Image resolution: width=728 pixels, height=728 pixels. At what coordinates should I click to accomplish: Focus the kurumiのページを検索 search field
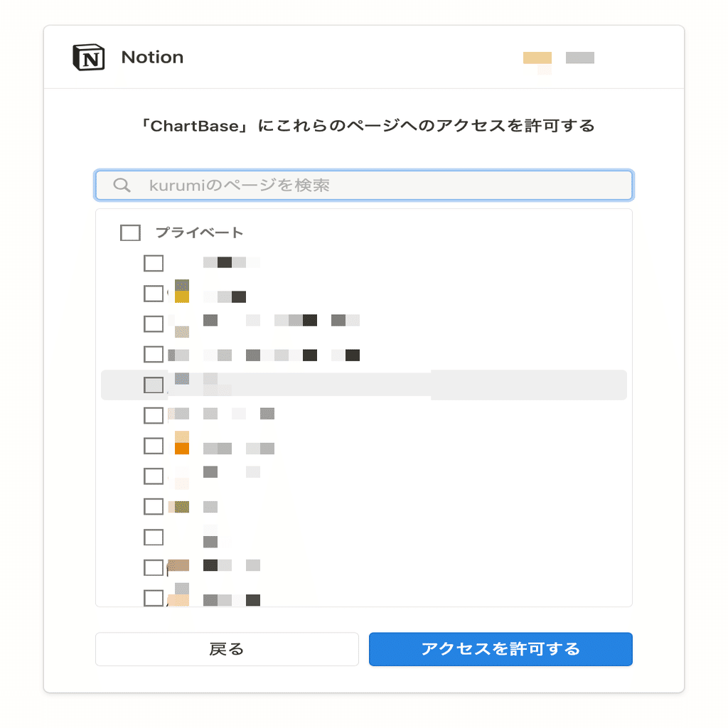click(364, 186)
